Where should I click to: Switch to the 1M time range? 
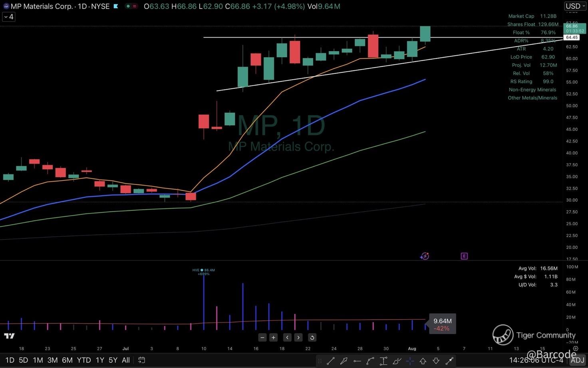[38, 360]
